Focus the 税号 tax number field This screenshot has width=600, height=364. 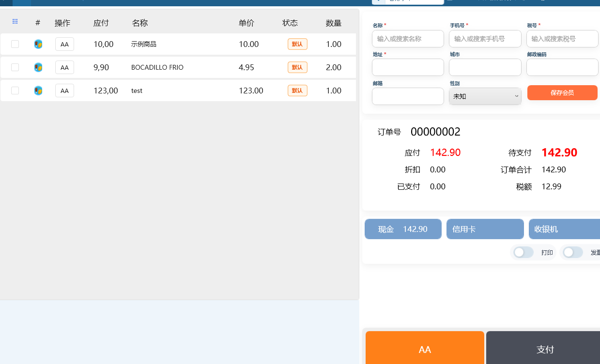click(562, 39)
